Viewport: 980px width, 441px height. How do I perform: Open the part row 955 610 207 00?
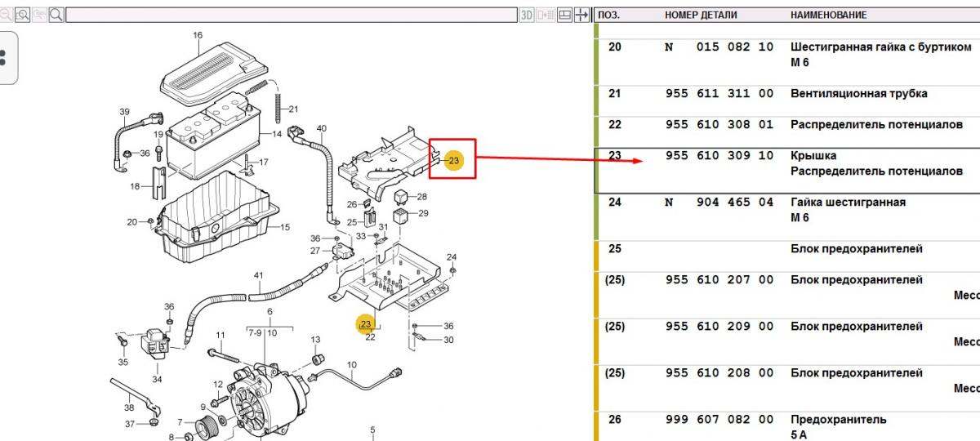pyautogui.click(x=719, y=280)
